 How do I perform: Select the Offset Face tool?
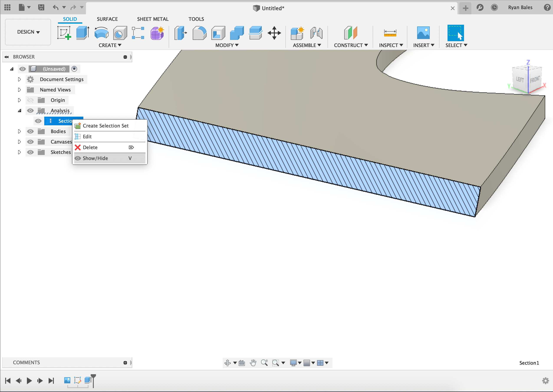point(256,33)
